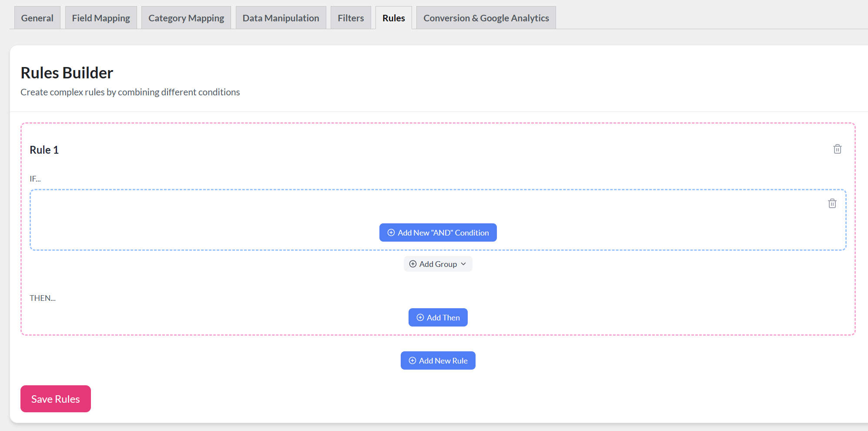Open the Filters tab
This screenshot has height=431, width=868.
[351, 18]
